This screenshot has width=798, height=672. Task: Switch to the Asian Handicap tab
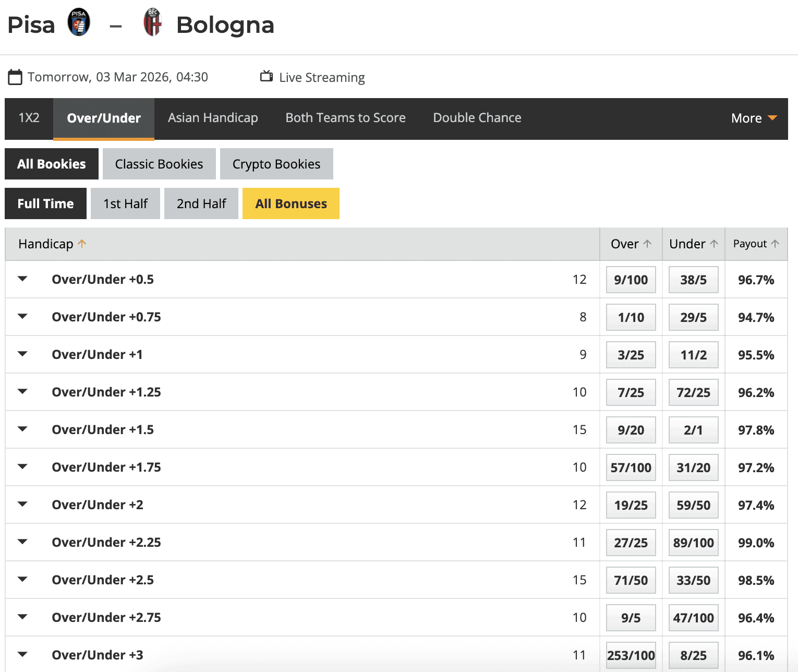point(212,118)
